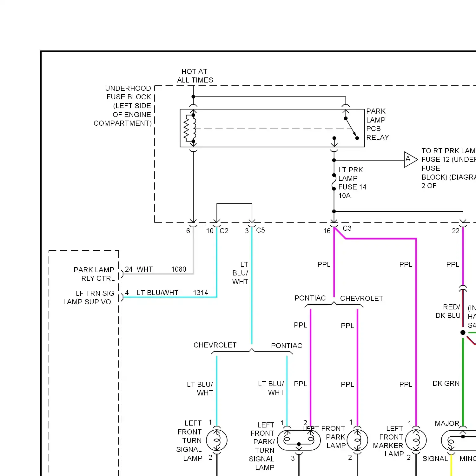Viewport: 476px width, 476px height.
Task: Click the C2 connector label
Action: (x=224, y=231)
